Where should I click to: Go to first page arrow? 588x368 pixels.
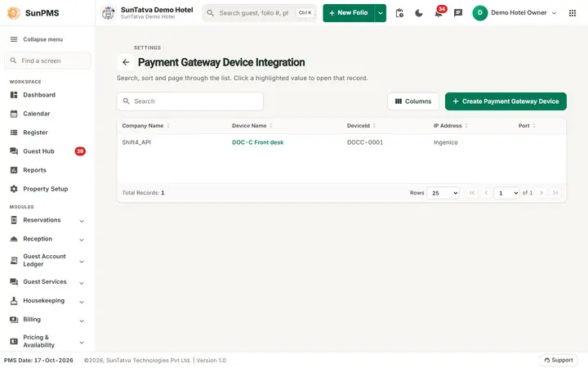(472, 193)
